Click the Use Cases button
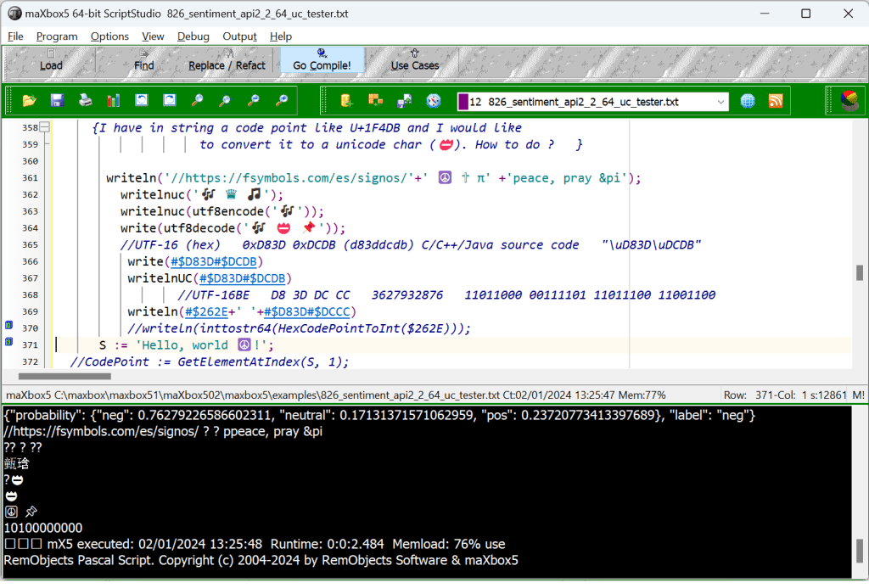 [415, 60]
